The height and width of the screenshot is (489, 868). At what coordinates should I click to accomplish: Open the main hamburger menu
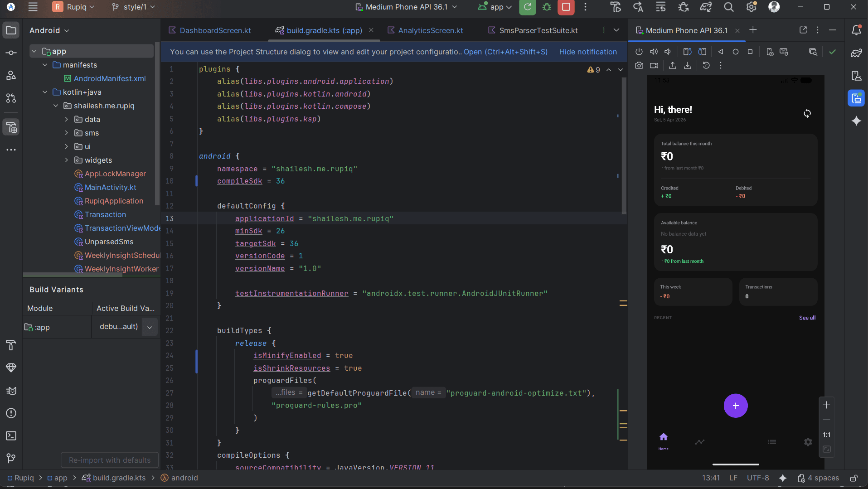33,7
